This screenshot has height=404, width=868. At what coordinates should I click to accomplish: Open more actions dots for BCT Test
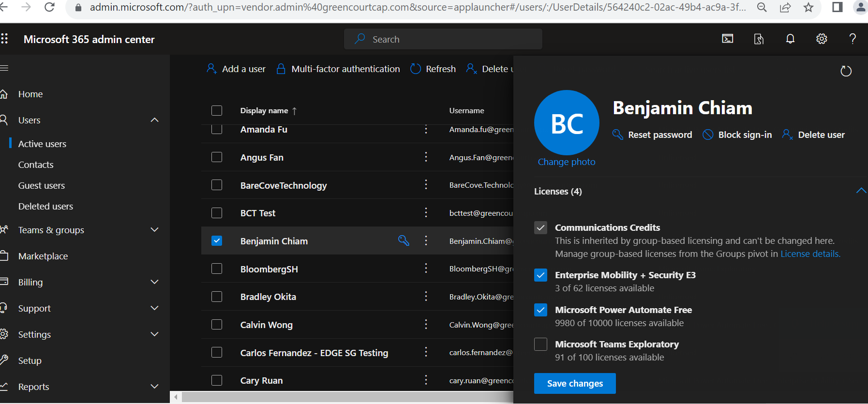pos(426,212)
